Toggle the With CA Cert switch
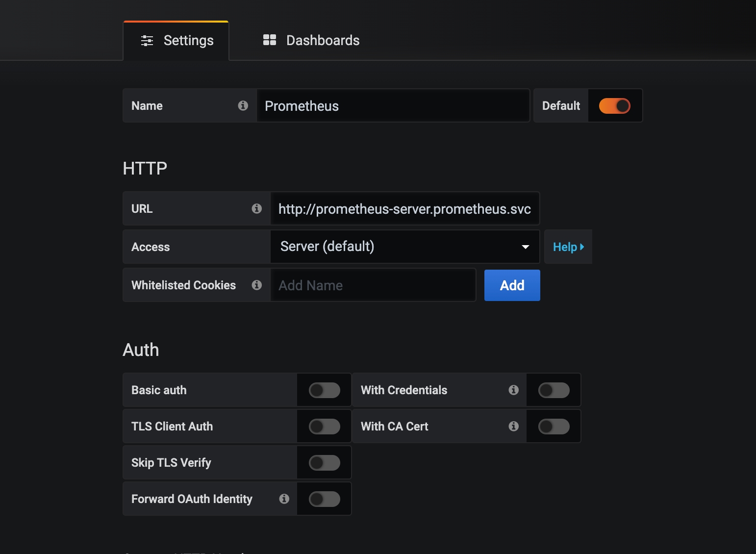The width and height of the screenshot is (756, 554). click(x=554, y=427)
